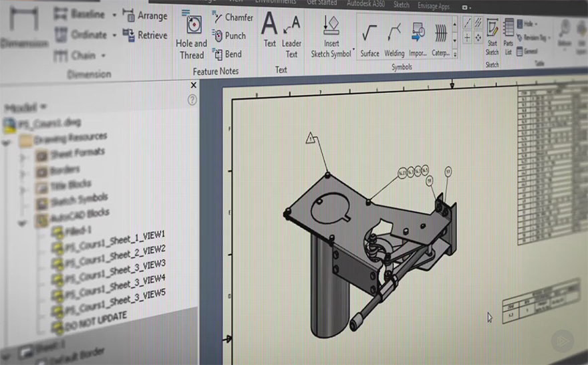Click the Arrange dimensions tool
Image resolution: width=588 pixels, height=365 pixels.
click(x=145, y=16)
